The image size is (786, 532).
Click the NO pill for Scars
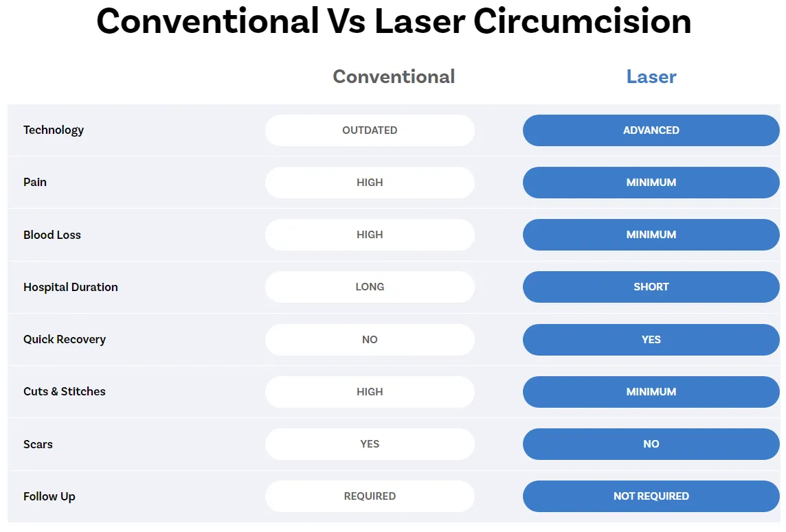pyautogui.click(x=651, y=444)
